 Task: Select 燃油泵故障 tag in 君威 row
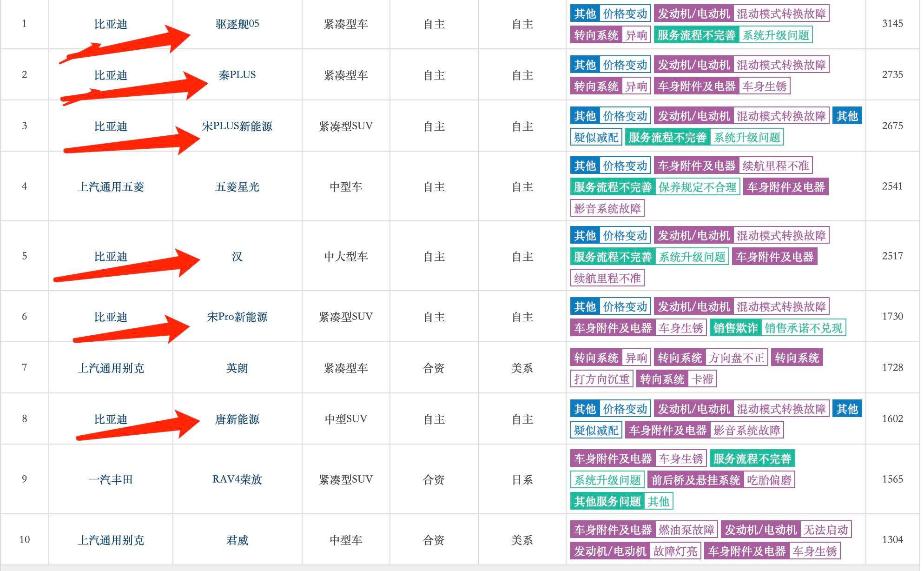(686, 530)
